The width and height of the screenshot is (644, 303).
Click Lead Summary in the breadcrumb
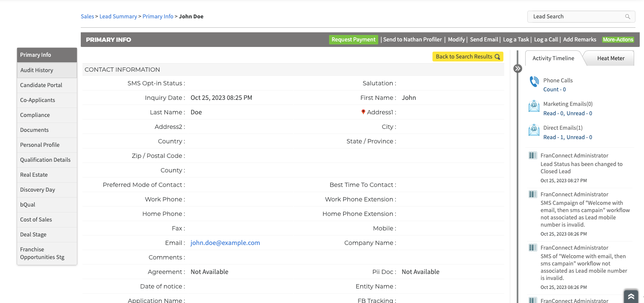coord(118,17)
